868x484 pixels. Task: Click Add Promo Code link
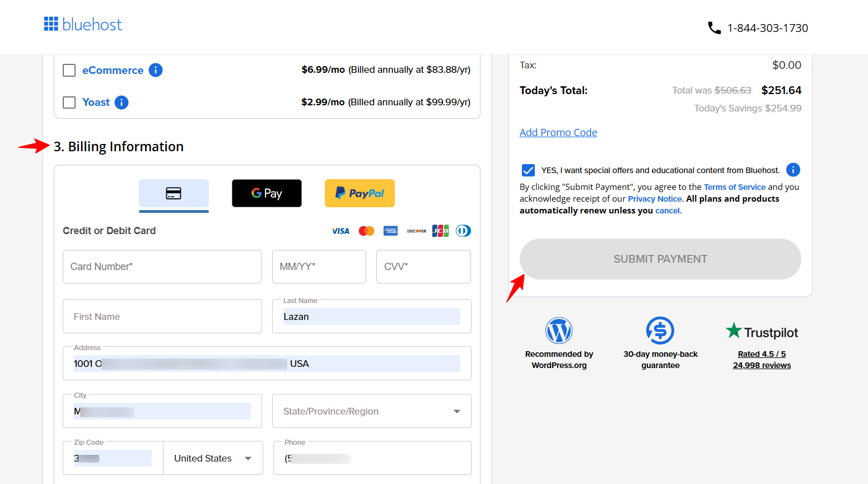558,132
